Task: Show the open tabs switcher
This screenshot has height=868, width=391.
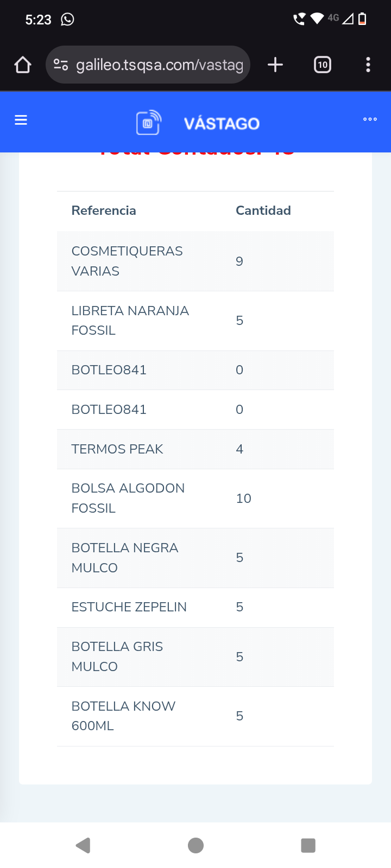Action: [323, 65]
